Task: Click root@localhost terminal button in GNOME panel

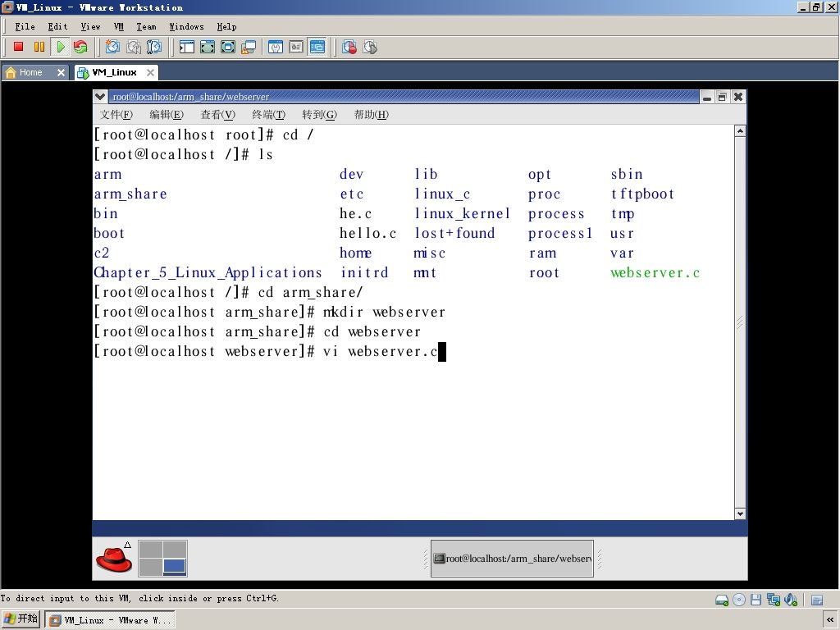Action: [512, 558]
